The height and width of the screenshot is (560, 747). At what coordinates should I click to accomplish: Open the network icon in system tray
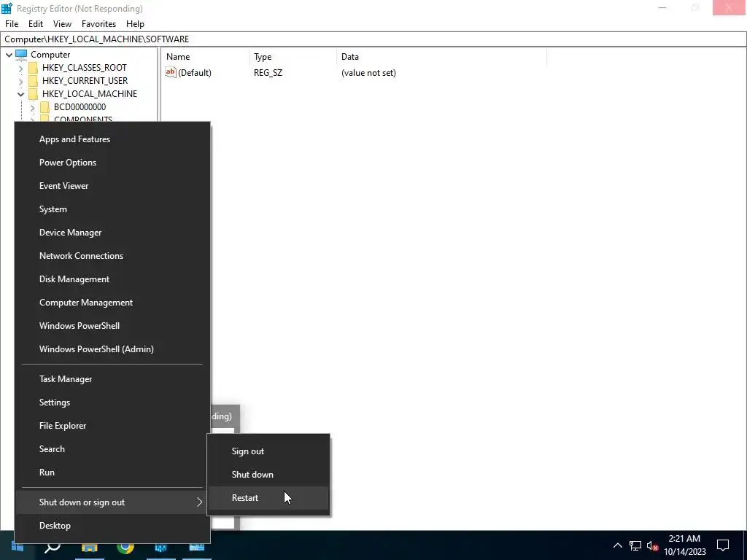635,545
